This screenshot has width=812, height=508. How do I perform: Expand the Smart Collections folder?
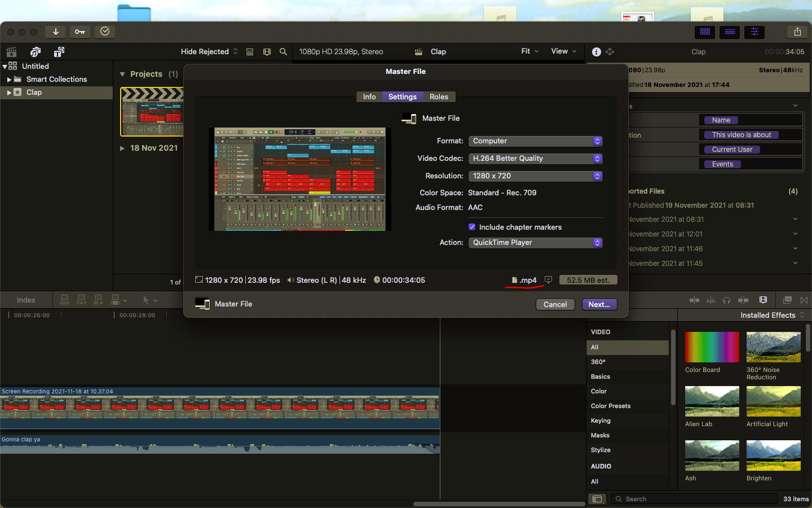[x=9, y=80]
